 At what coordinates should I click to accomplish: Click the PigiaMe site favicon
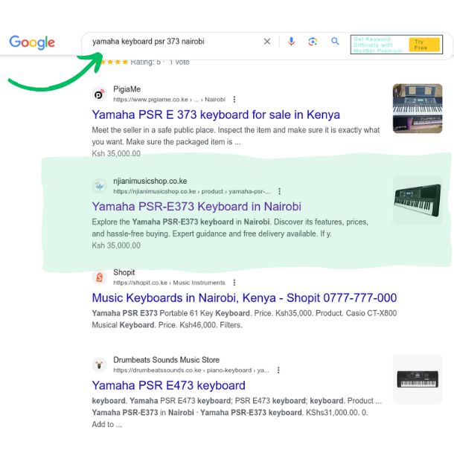tap(99, 94)
